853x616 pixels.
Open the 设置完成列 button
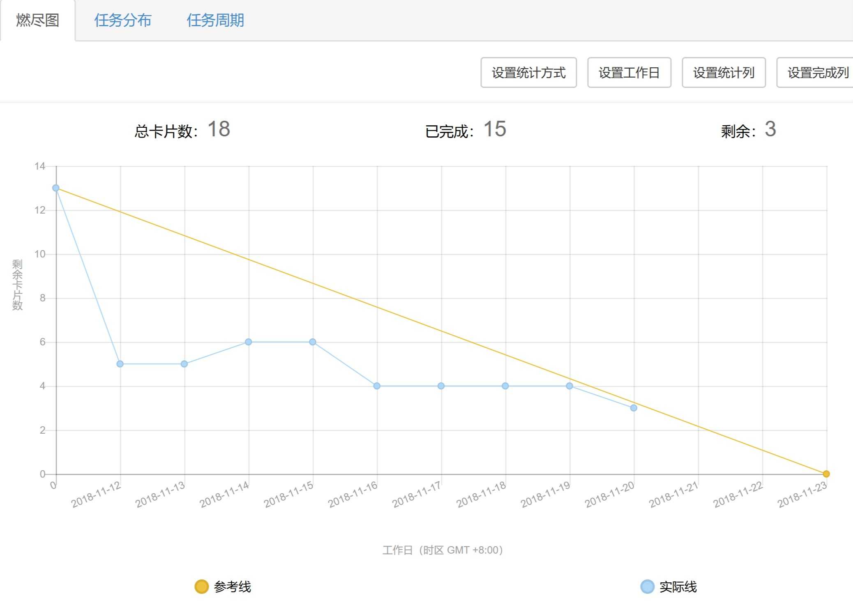pos(816,73)
